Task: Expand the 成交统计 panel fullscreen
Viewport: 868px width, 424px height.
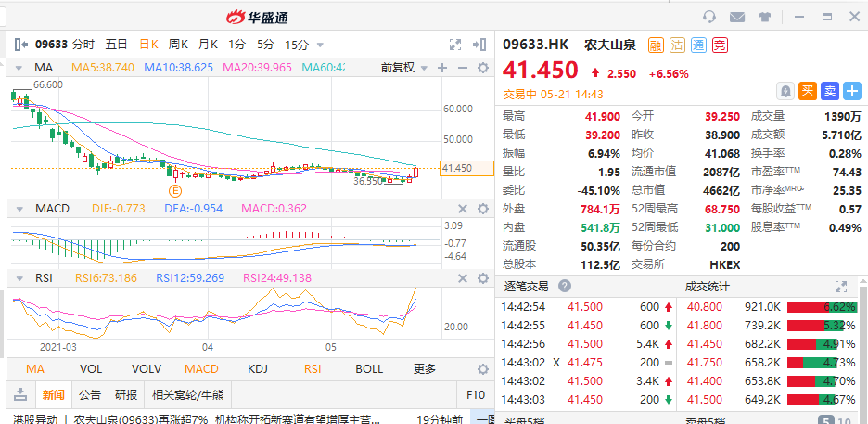Action: (x=841, y=287)
